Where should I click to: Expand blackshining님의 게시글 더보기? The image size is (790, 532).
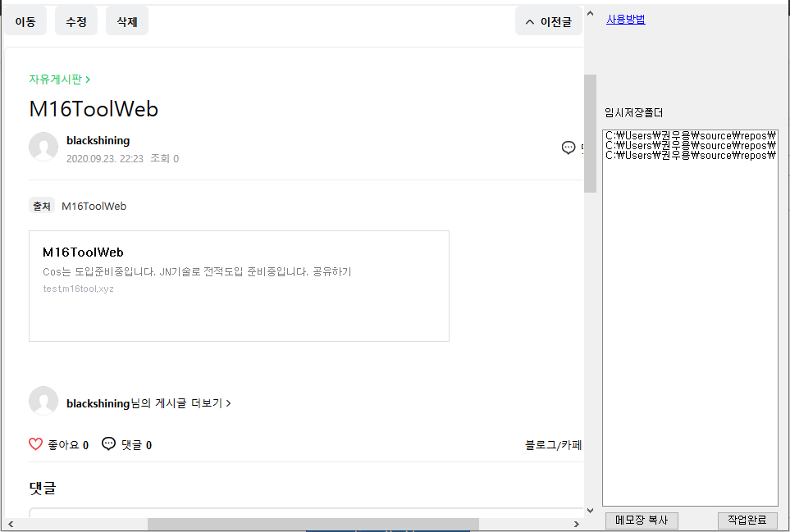pyautogui.click(x=148, y=403)
